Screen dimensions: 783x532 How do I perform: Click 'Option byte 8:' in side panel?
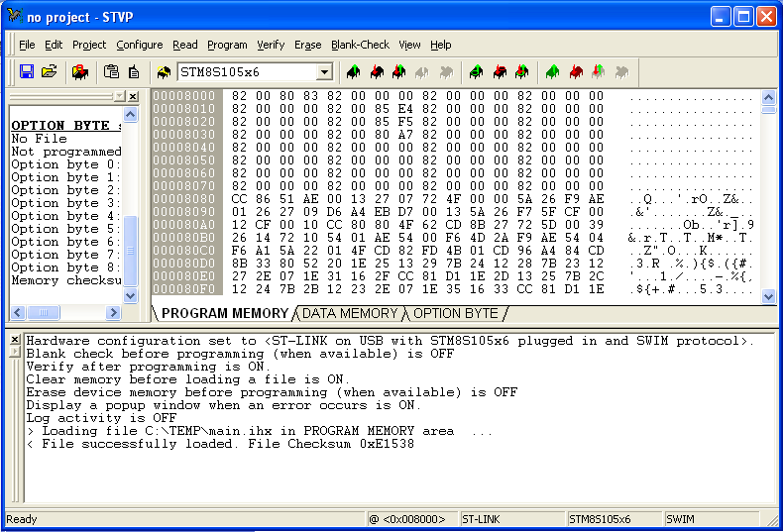tap(66, 267)
